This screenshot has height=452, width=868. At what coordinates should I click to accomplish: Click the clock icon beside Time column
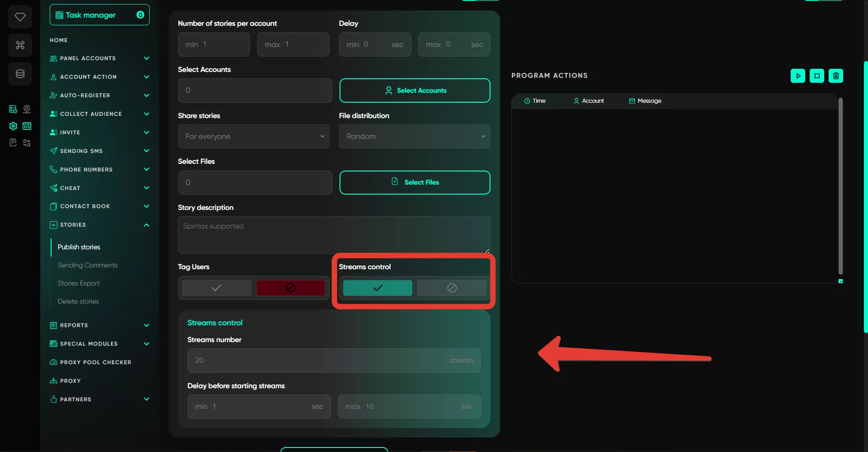click(x=527, y=101)
